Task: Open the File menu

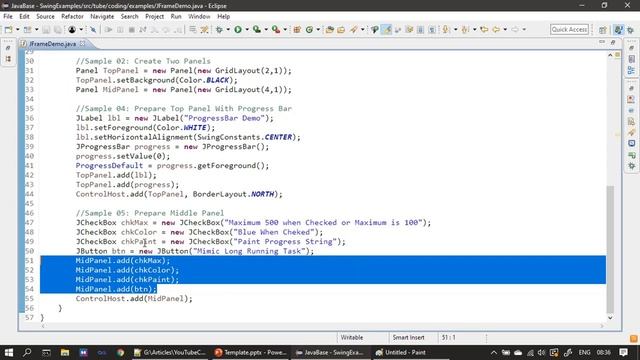Action: [8, 16]
